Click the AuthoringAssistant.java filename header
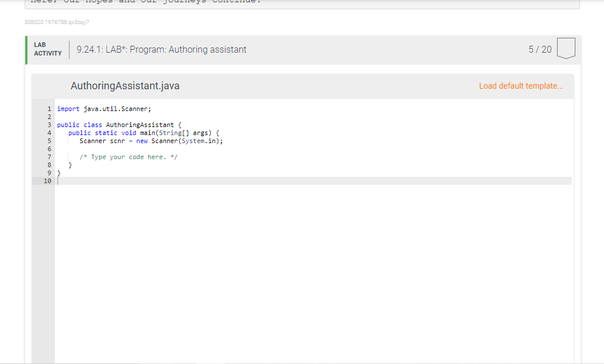604x364 pixels. 125,85
